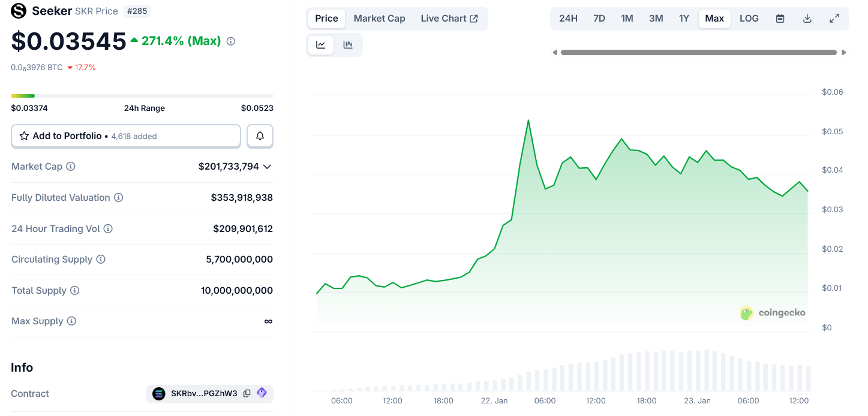
Task: Expand the Market Cap details chevron
Action: [x=268, y=166]
